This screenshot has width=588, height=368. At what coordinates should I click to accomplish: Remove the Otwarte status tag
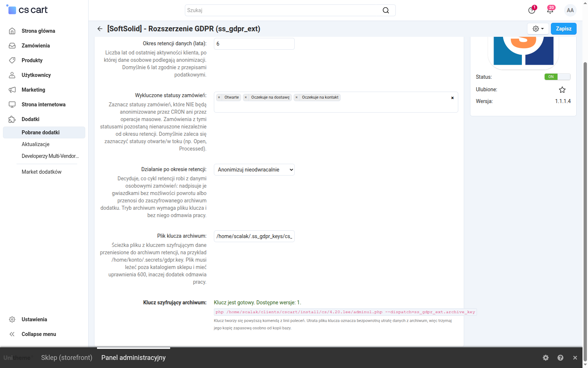(x=219, y=98)
